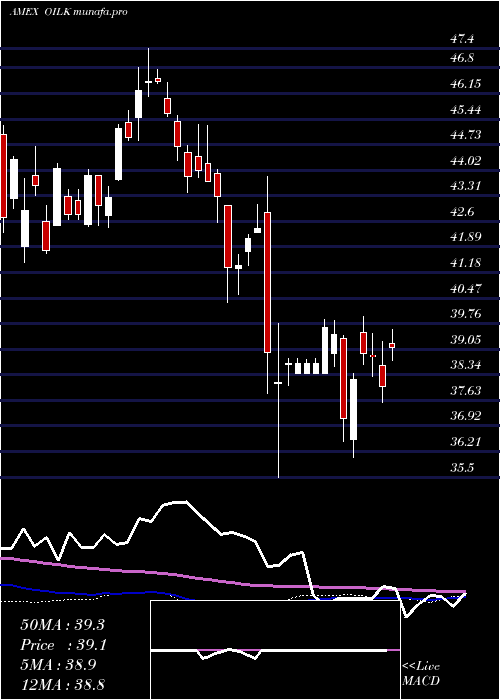Select the 46.8 price axis label
Screen dimensions: 500x700
[462, 58]
